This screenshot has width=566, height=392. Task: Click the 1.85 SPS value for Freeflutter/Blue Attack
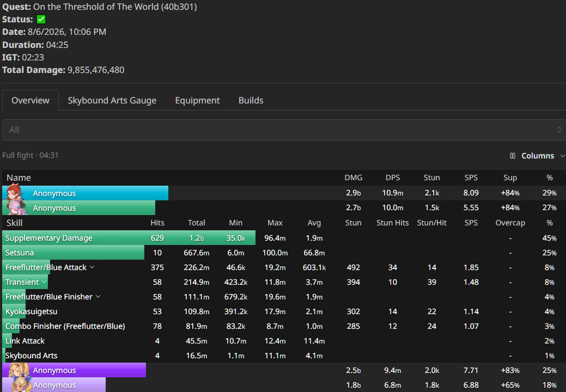tap(471, 267)
